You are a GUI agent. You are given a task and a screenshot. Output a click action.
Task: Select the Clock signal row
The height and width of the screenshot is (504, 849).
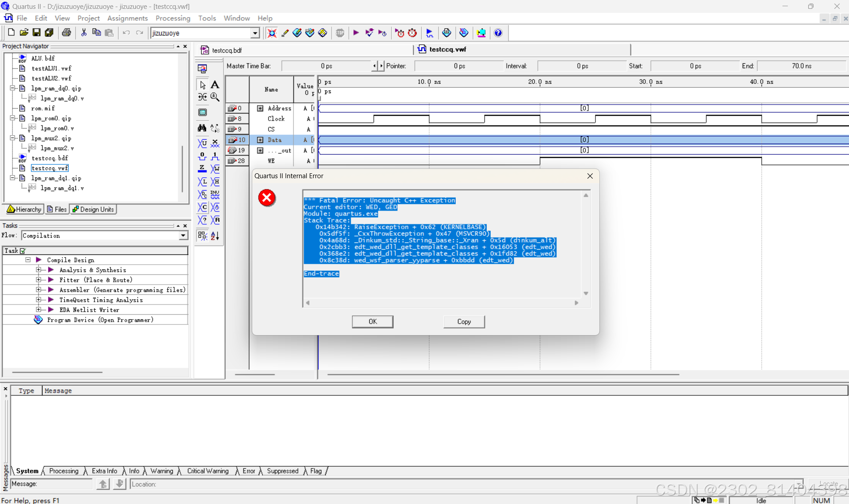coord(276,119)
